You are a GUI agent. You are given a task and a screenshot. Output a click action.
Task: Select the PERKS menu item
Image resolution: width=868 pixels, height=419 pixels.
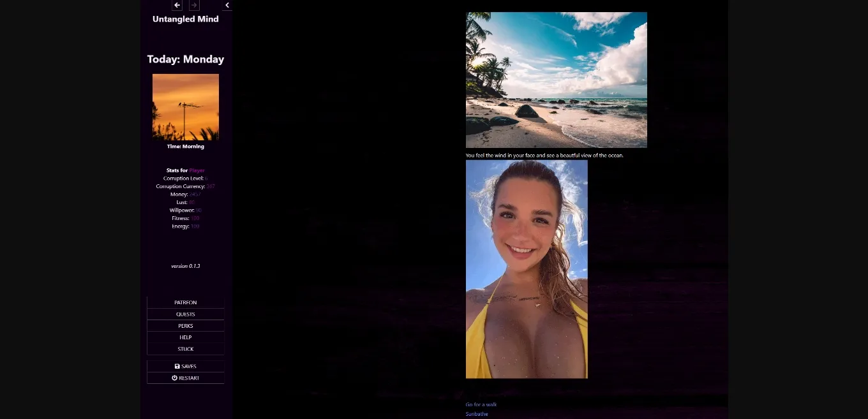coord(185,326)
